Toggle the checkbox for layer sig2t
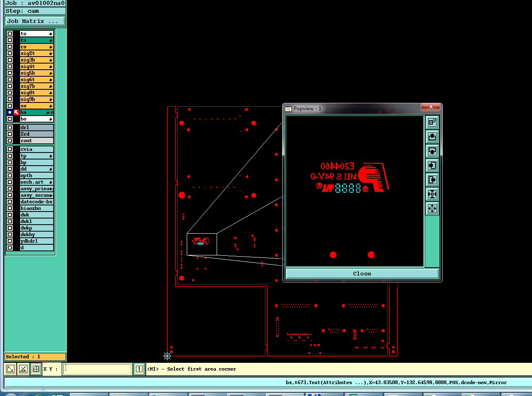 coord(10,53)
